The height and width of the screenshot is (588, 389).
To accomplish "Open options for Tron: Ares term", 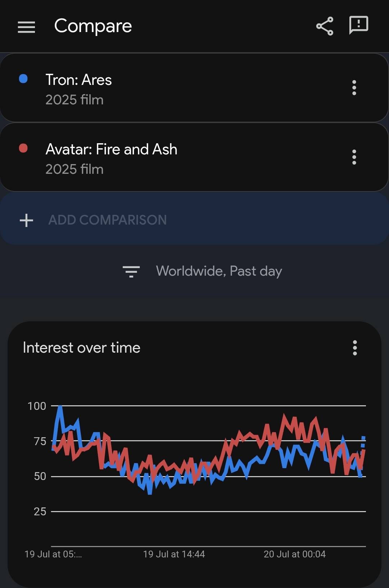I will pos(354,87).
